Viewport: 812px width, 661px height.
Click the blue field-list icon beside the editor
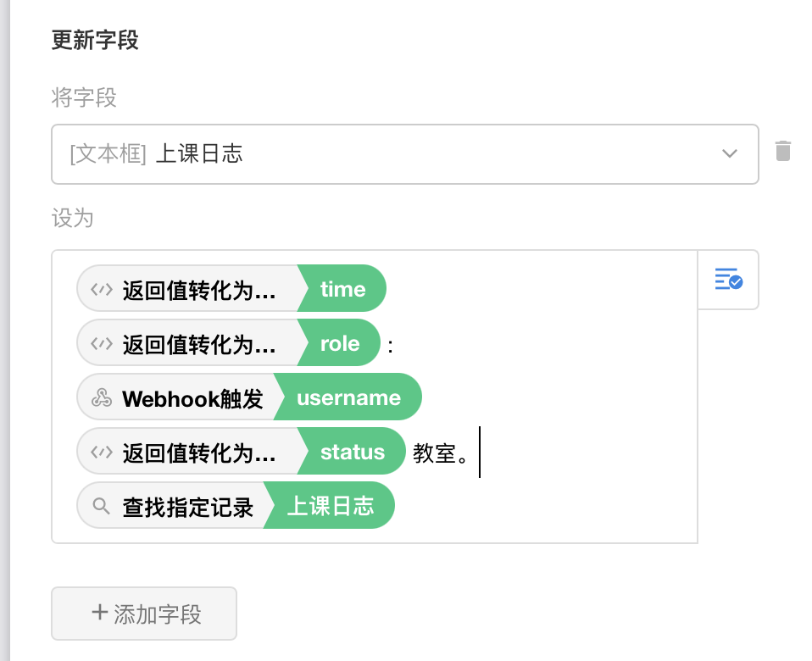tap(727, 280)
